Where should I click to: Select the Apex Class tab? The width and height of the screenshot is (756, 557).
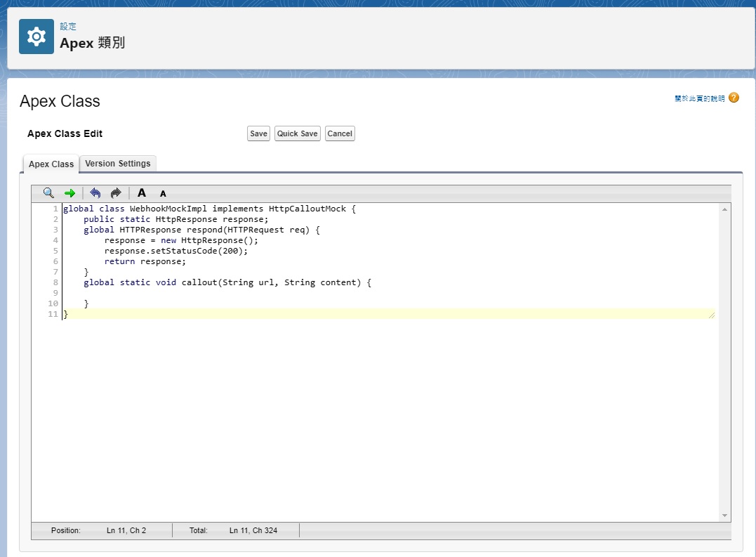(51, 164)
